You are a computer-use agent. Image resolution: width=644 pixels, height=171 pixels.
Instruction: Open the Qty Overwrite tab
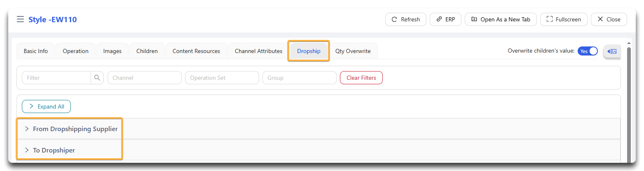coord(353,51)
